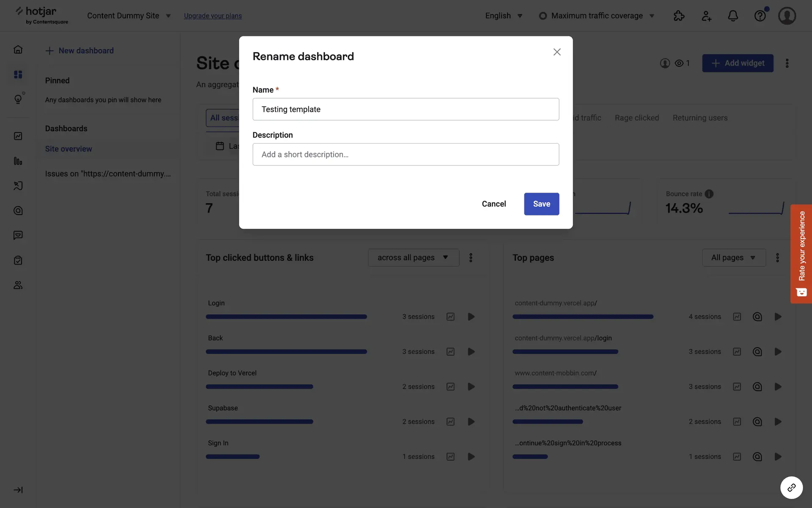
Task: Click the Upgrade your plans link
Action: click(213, 16)
